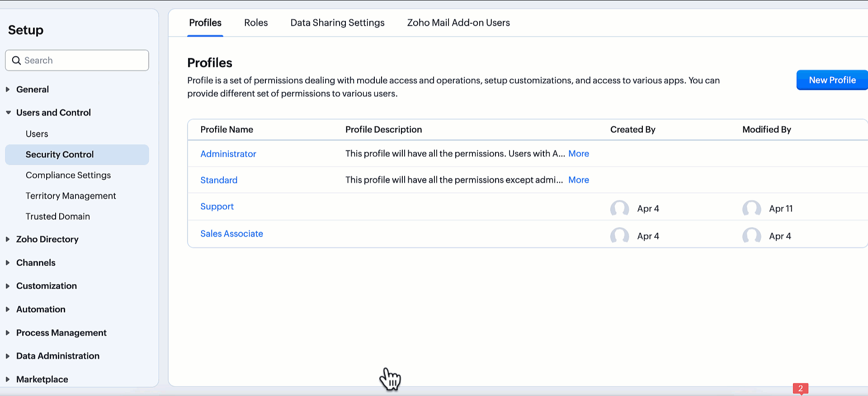Open the Administrator profile link

pos(228,154)
